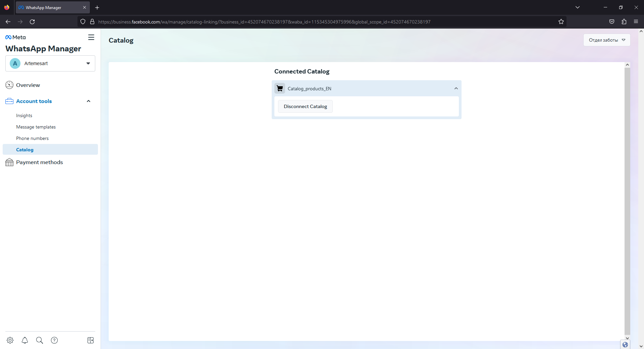
Task: Click the catalog panel scroll up arrow
Action: click(627, 65)
